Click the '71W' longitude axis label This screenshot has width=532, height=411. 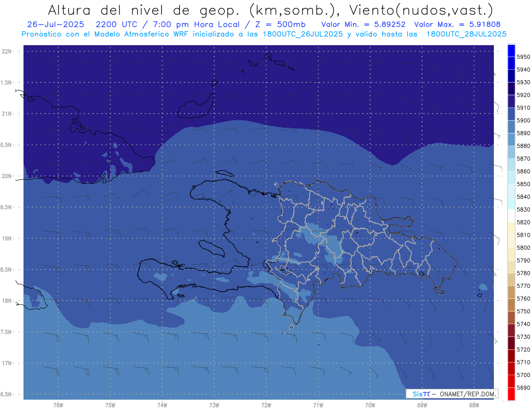click(x=318, y=405)
